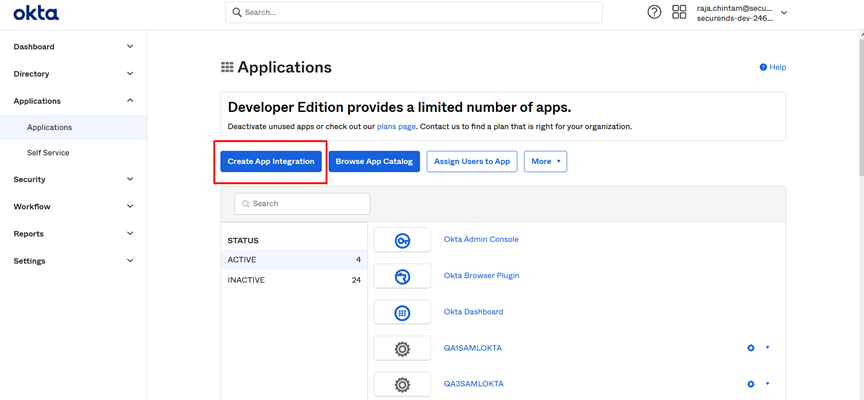Viewport: 864px width, 400px height.
Task: Click the Applications grid heading icon
Action: [227, 67]
